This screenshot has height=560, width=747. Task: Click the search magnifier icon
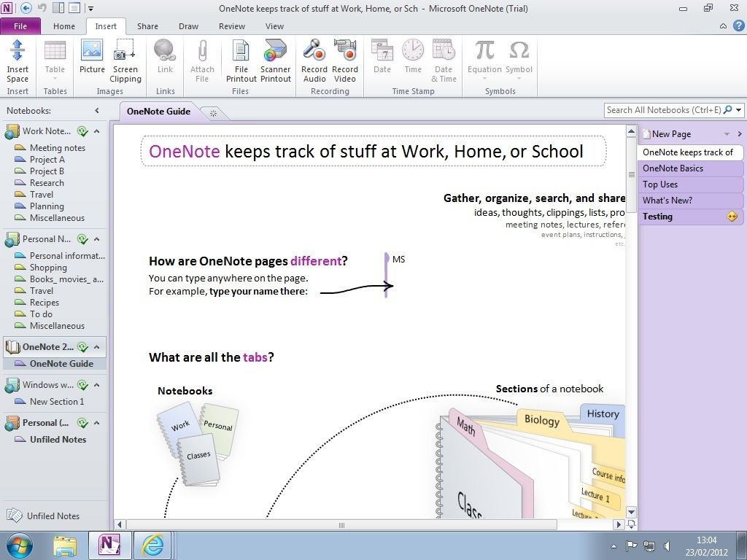(x=727, y=110)
